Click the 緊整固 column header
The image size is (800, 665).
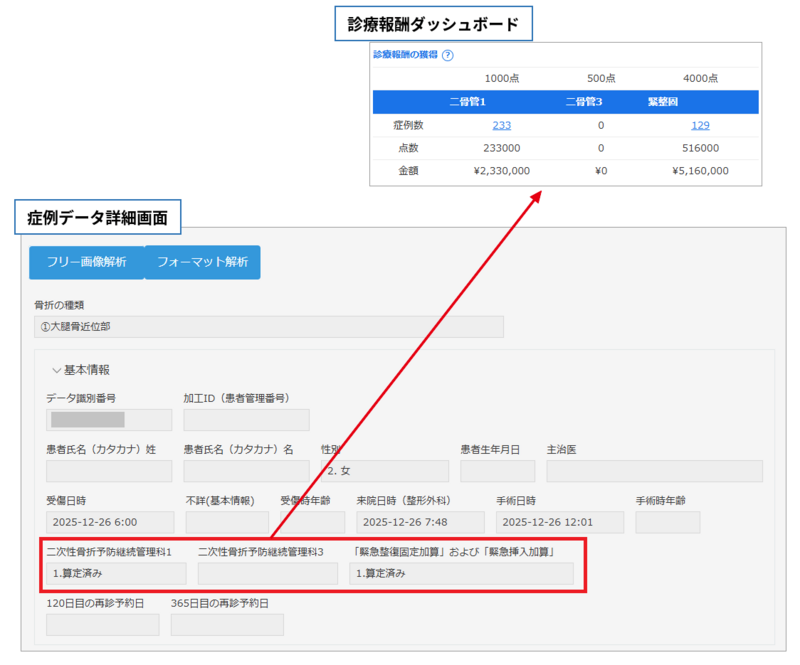(663, 102)
